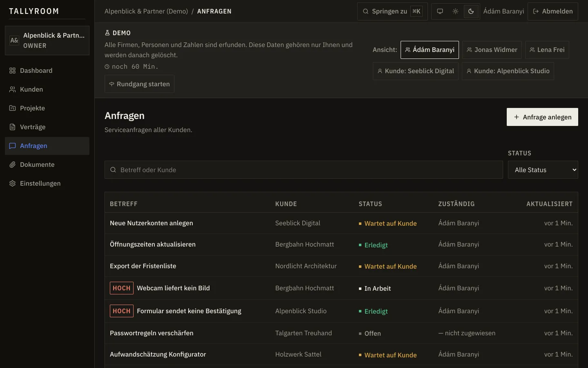Open request Formular sendet keine Bestätigung

point(189,311)
